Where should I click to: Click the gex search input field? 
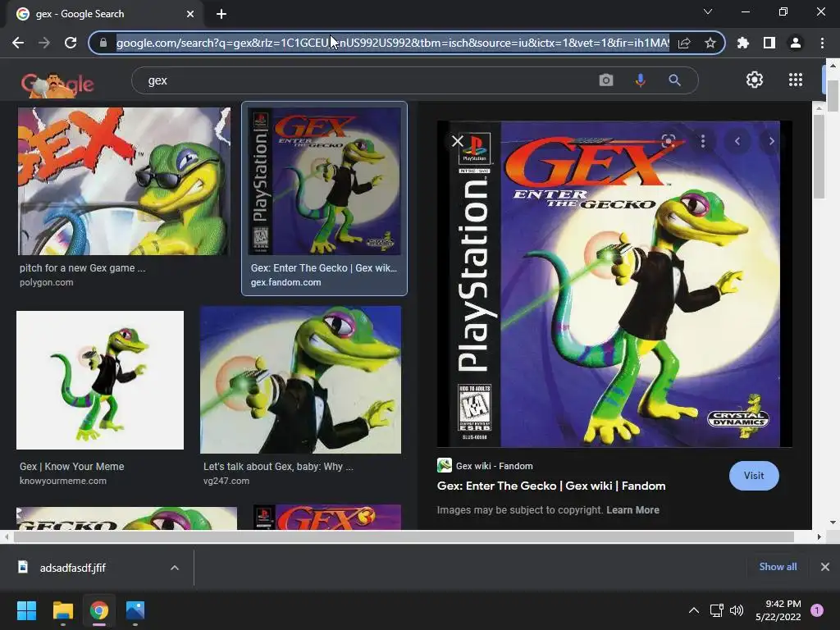[x=364, y=80]
